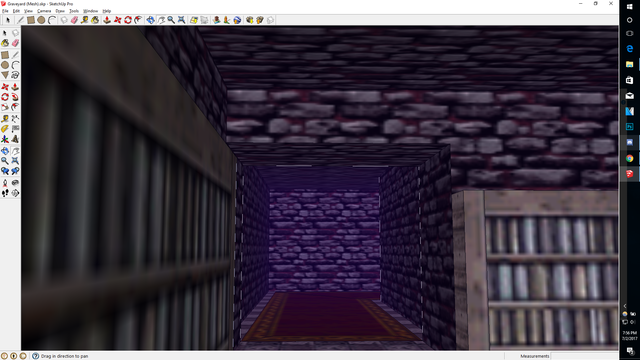The width and height of the screenshot is (640, 360).
Task: Select the Freehand tool in left tool set
Action: click(15, 75)
